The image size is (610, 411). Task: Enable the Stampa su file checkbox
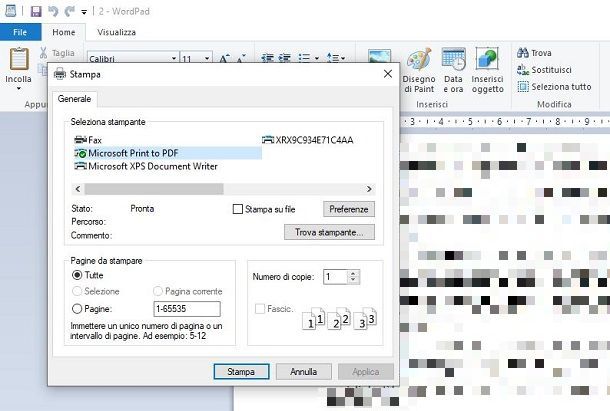pos(237,209)
